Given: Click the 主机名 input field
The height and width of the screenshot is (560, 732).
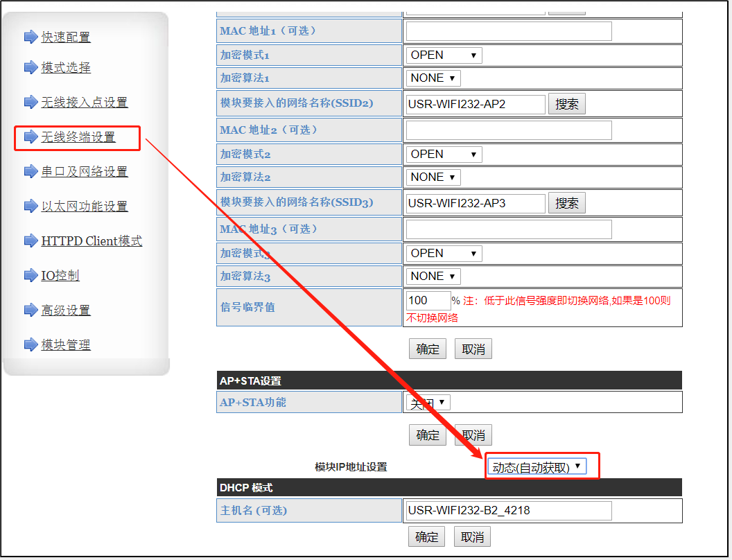Looking at the screenshot, I should [509, 511].
